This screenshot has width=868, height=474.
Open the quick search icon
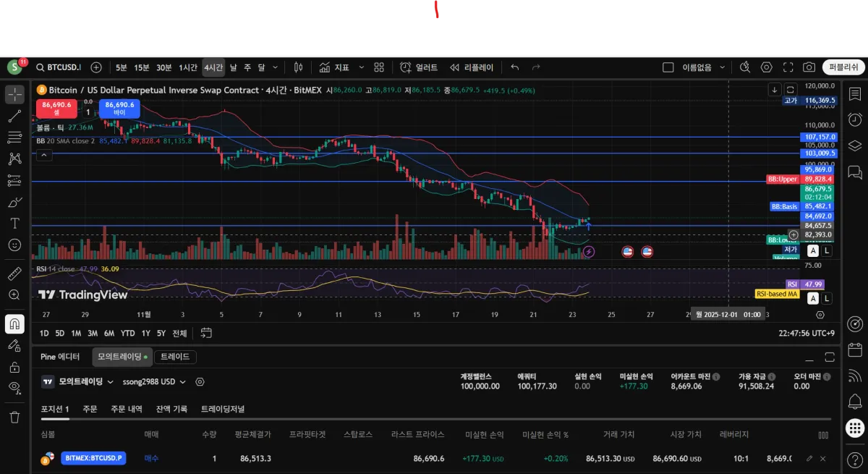coord(745,67)
